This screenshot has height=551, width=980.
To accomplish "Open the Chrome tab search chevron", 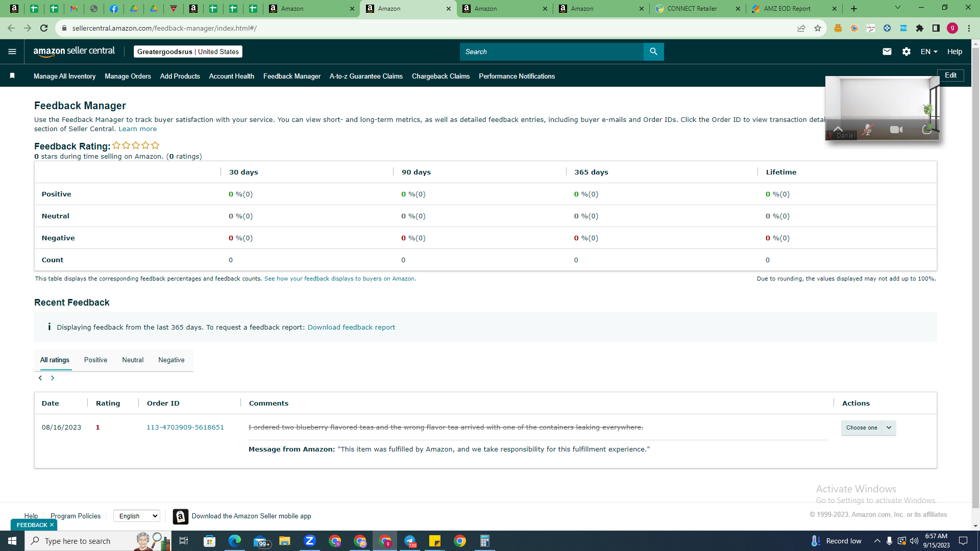I will (x=898, y=8).
